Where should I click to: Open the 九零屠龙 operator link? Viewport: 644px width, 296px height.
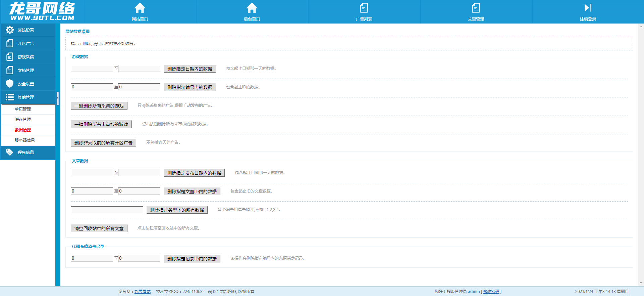click(x=143, y=292)
